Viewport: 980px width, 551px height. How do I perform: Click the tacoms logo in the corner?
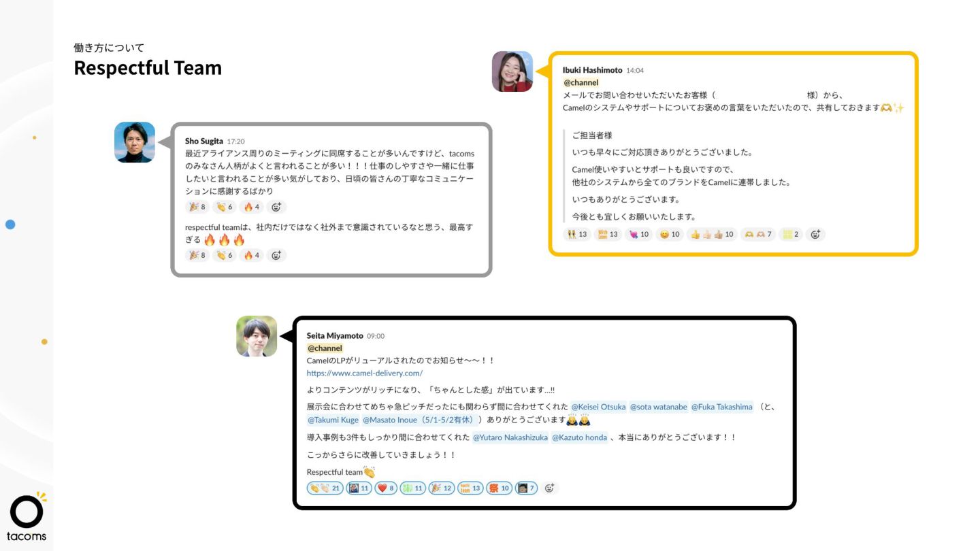[27, 518]
